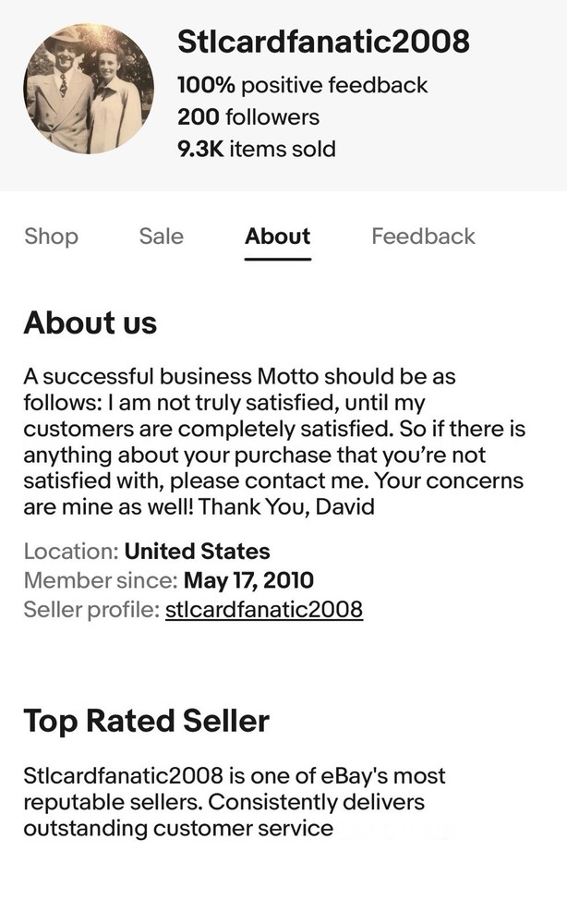
Task: Click the About us heading
Action: point(90,322)
